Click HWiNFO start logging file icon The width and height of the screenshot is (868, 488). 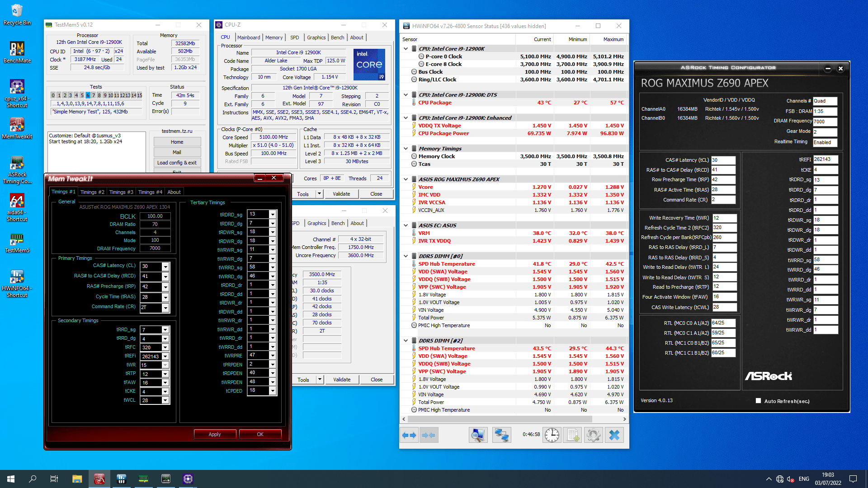point(572,435)
